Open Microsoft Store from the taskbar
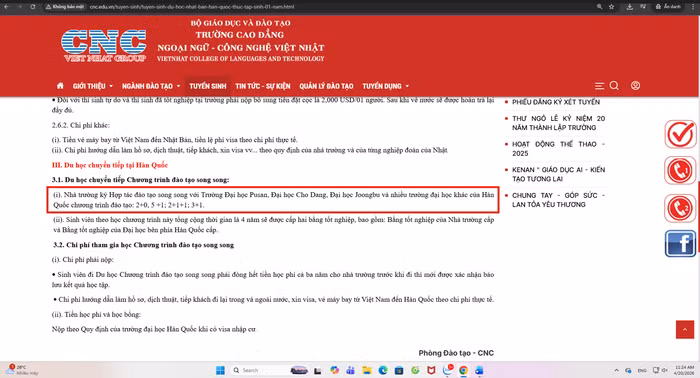The height and width of the screenshot is (378, 700). point(399,370)
